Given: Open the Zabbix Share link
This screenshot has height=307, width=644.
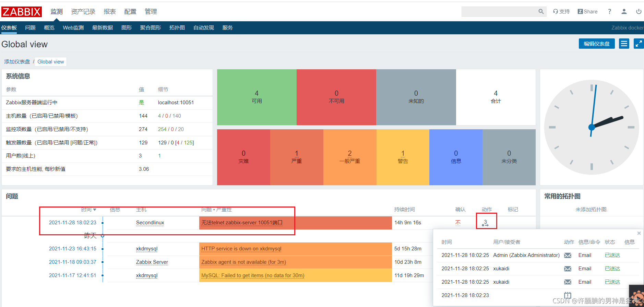Looking at the screenshot, I should pos(588,11).
